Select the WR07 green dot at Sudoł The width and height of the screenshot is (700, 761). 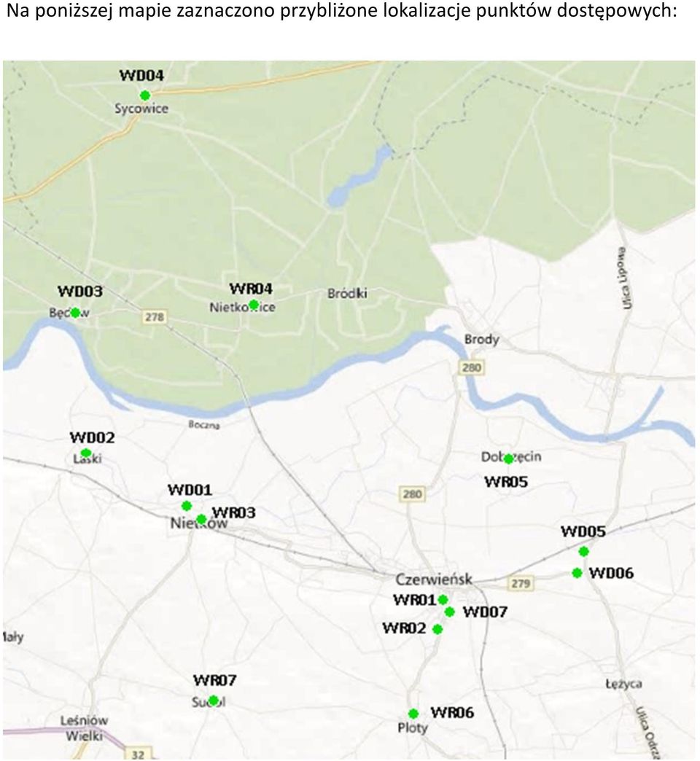[213, 700]
